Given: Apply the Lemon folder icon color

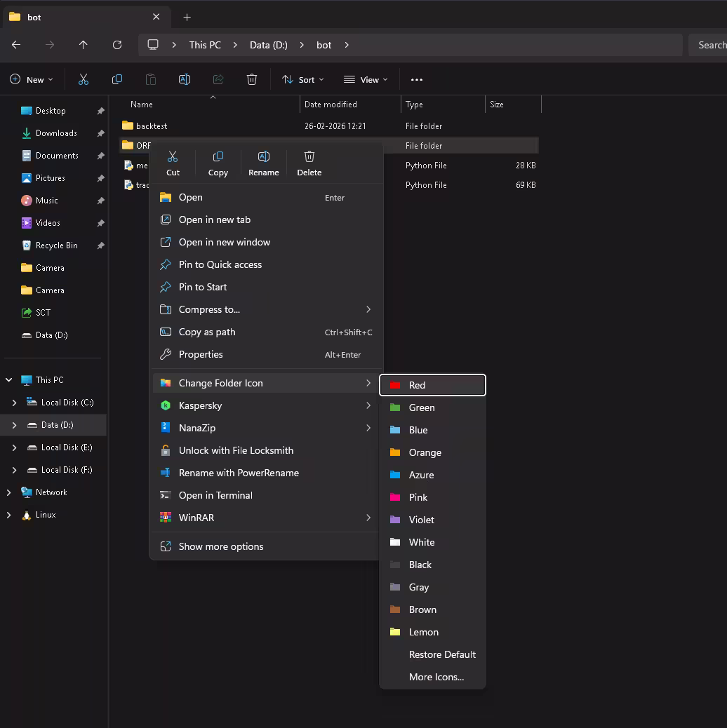Looking at the screenshot, I should (432, 632).
